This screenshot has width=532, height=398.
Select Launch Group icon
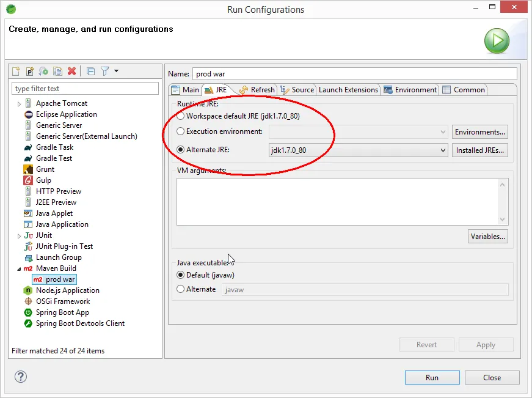pos(28,257)
